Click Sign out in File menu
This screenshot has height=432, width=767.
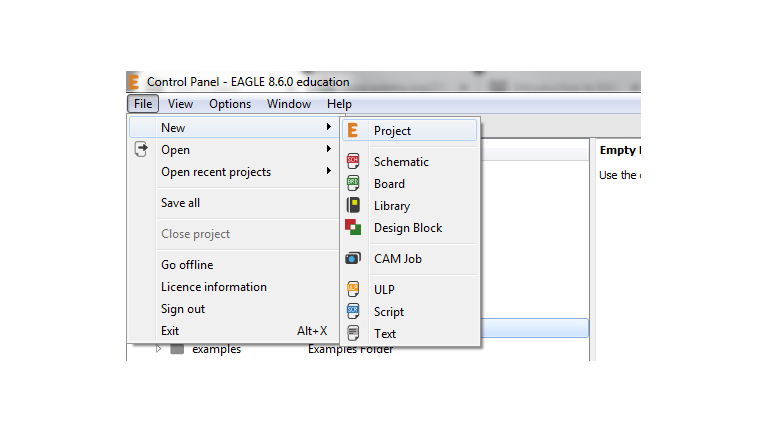click(183, 309)
